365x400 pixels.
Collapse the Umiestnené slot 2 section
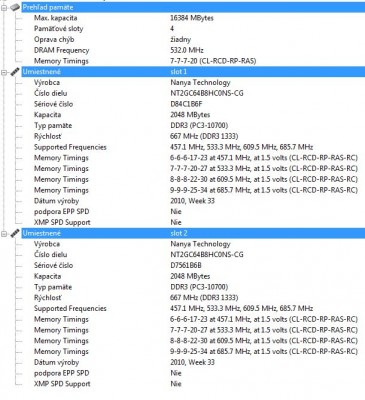(x=4, y=234)
